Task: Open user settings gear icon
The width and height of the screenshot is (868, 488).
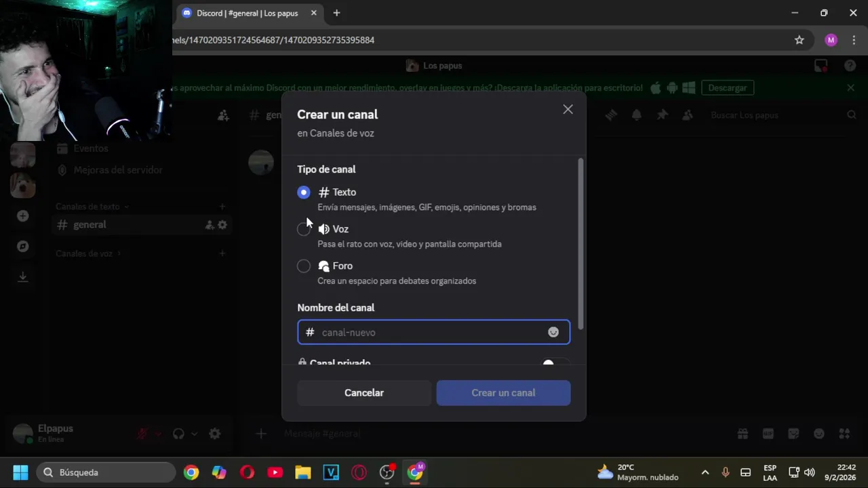Action: [214, 434]
